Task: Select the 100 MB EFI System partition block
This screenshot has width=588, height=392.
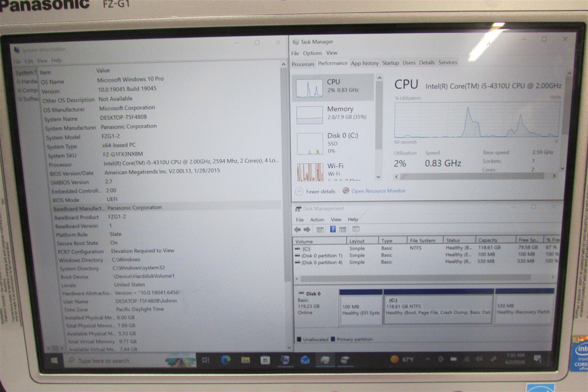Action: (x=361, y=308)
